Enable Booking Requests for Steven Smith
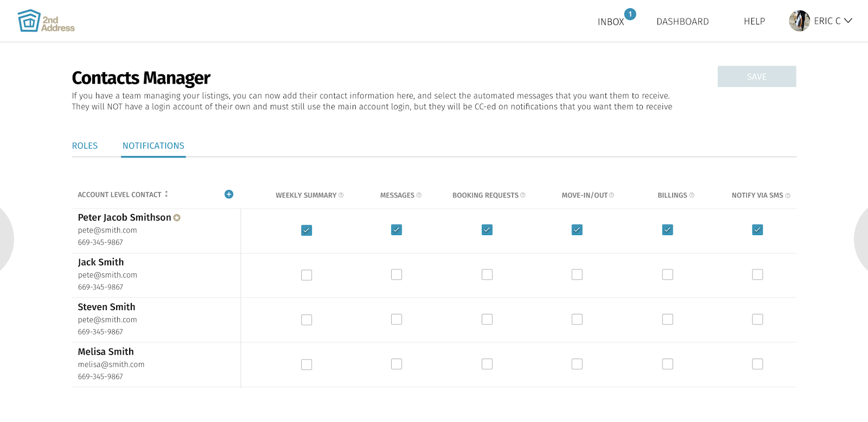The height and width of the screenshot is (422, 868). pyautogui.click(x=487, y=319)
